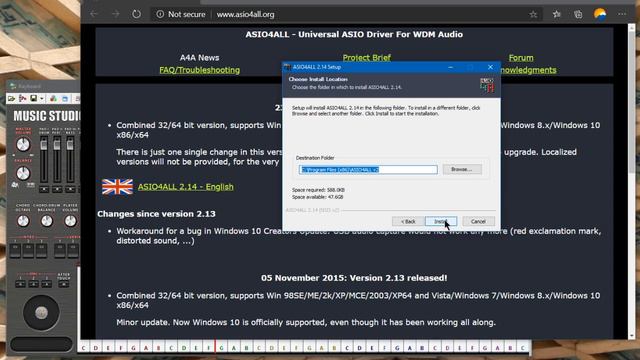The image size is (640, 360).
Task: Toggle zone button 2 left of After Touch
Action: pos(33,284)
